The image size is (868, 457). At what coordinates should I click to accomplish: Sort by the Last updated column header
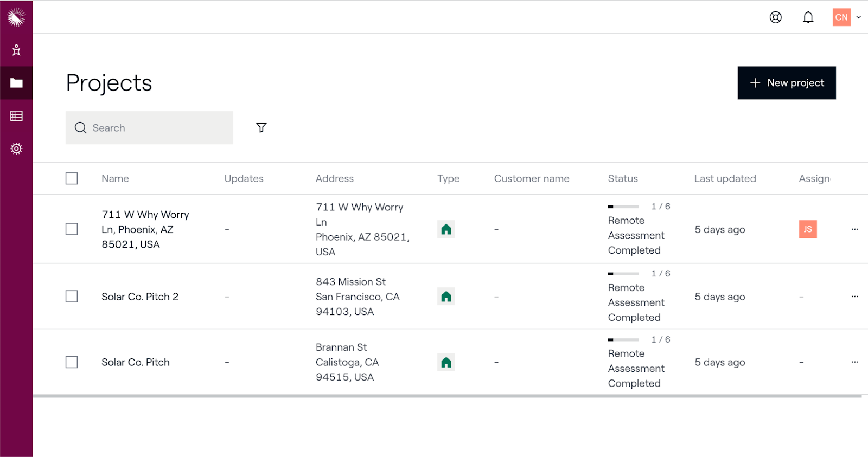725,178
